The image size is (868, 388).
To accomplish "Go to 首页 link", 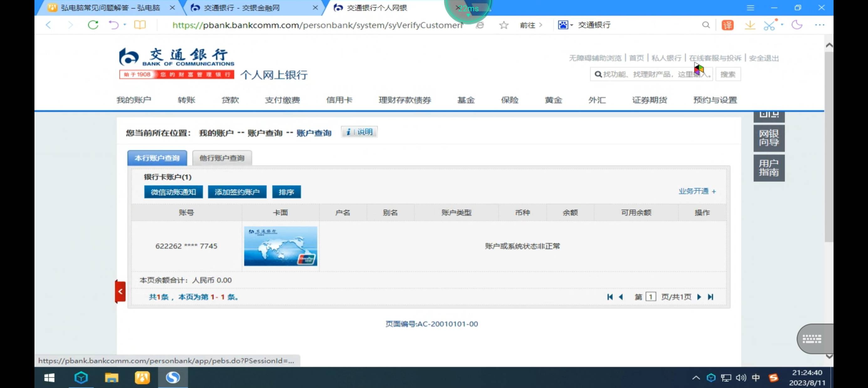I will (x=636, y=58).
